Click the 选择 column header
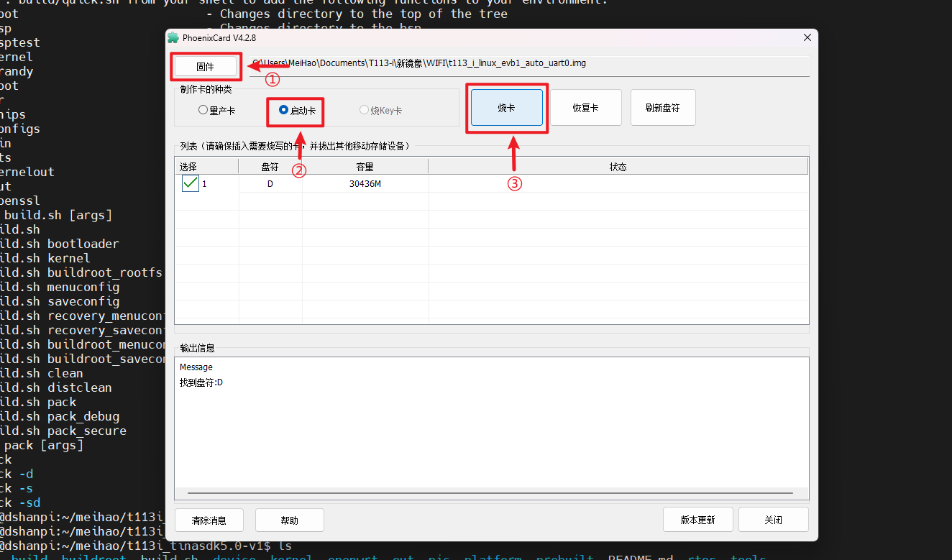The width and height of the screenshot is (952, 560). coord(207,167)
